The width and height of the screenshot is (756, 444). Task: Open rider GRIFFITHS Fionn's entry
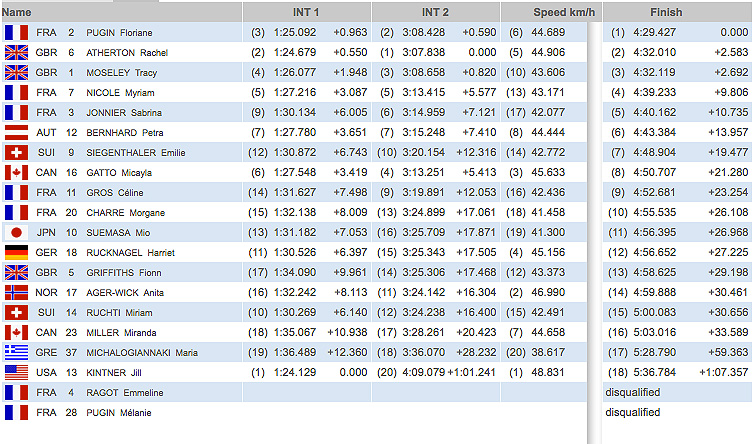[122, 272]
